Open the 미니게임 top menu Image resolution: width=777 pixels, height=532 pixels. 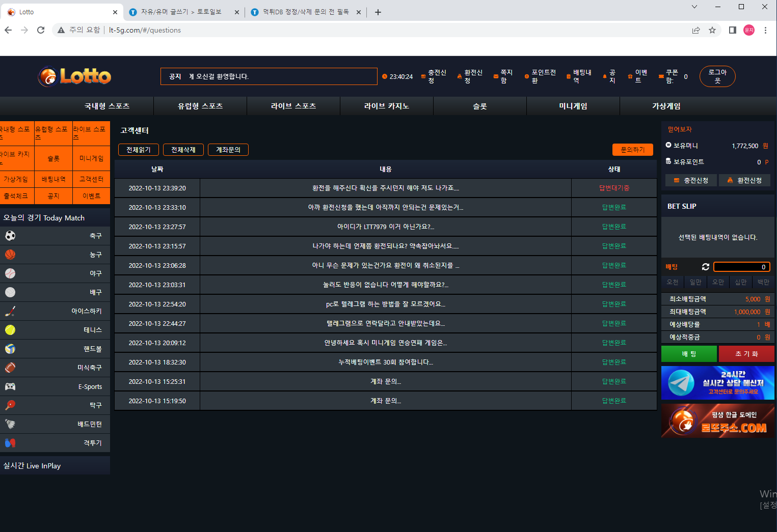pyautogui.click(x=573, y=106)
